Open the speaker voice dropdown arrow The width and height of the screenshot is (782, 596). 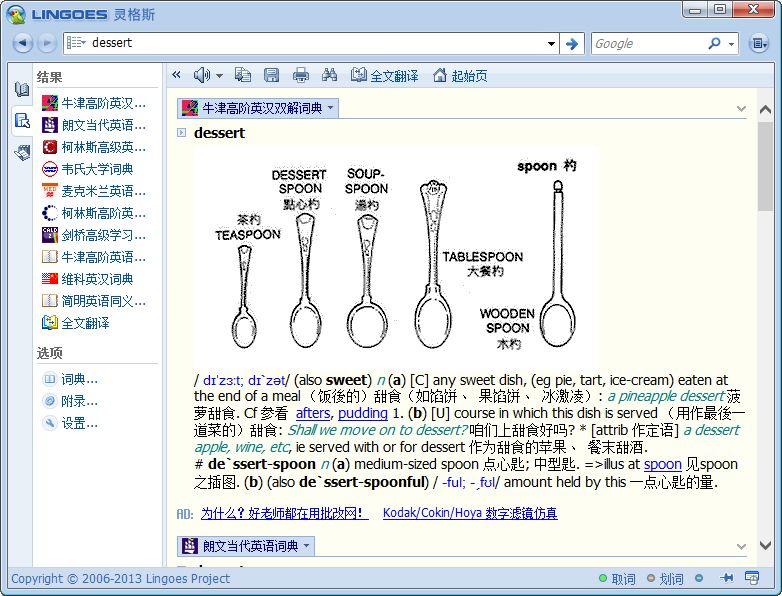(x=219, y=76)
